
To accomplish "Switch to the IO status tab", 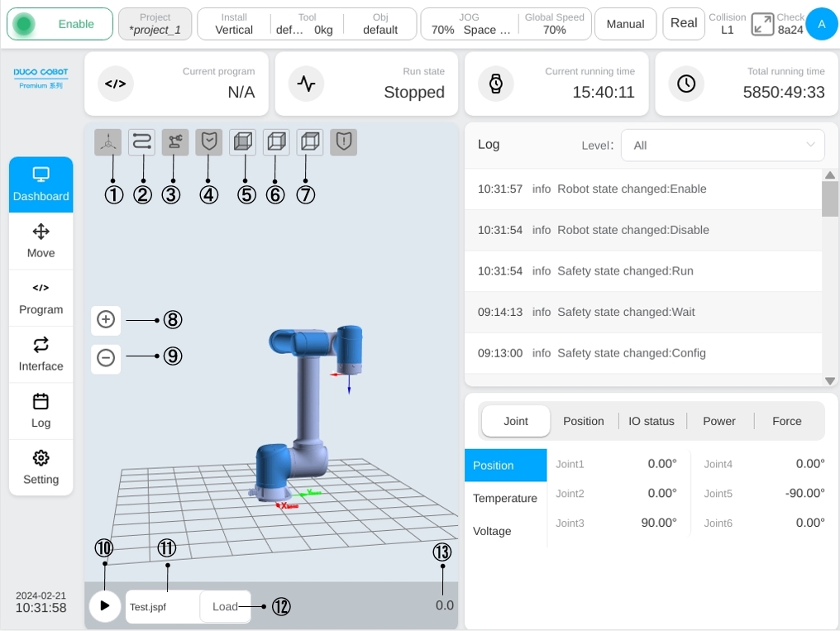I will point(651,421).
